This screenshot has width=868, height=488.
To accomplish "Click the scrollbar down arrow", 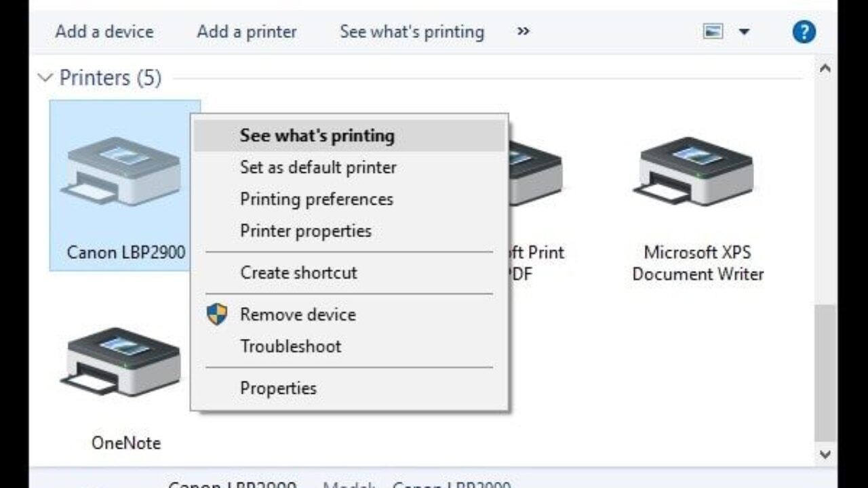I will 825,453.
